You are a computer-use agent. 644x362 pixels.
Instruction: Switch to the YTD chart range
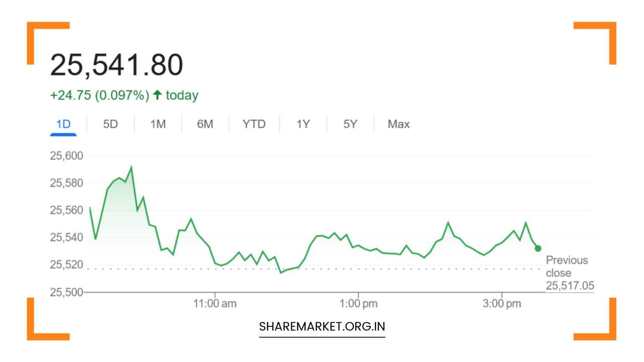pos(254,124)
